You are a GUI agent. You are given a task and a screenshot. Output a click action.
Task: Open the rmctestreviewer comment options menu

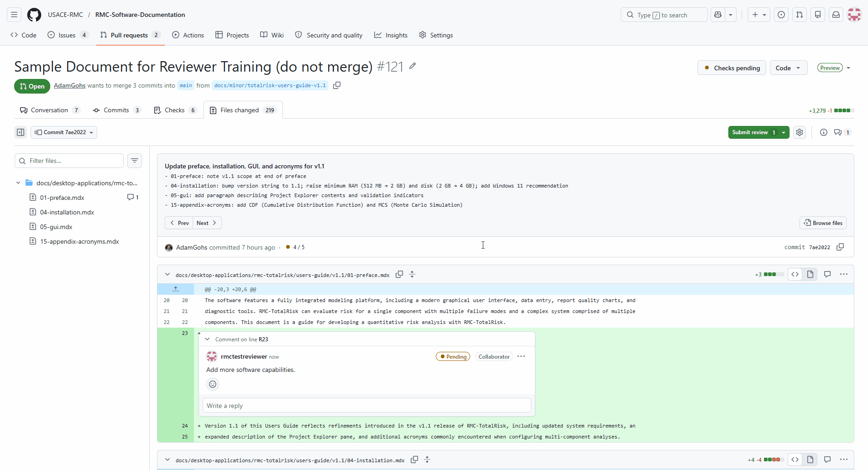coord(521,356)
